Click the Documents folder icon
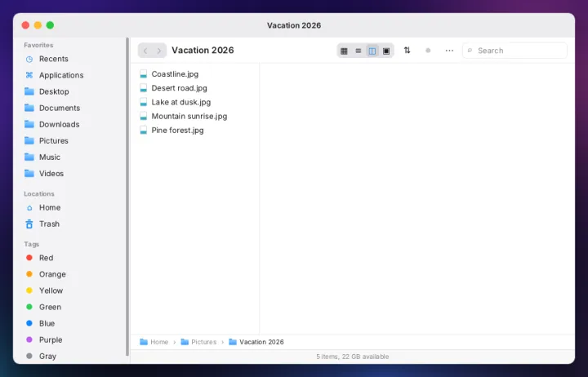 point(29,108)
